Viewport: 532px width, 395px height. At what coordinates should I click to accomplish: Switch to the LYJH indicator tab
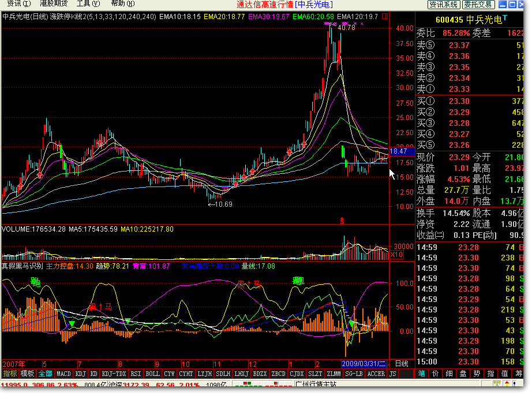click(x=205, y=374)
